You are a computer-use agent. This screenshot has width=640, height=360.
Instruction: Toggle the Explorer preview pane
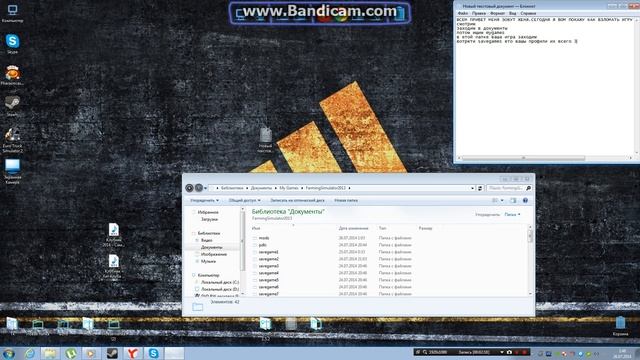point(513,200)
